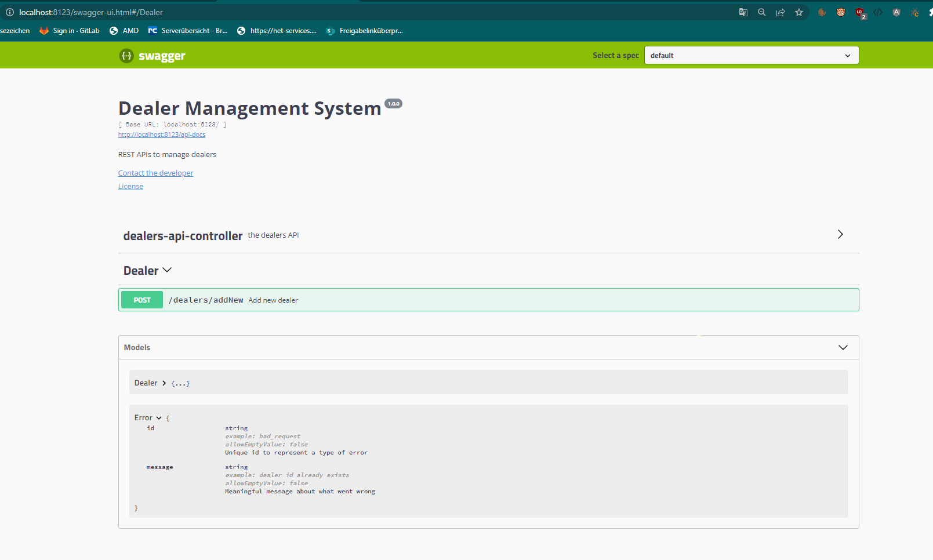933x560 pixels.
Task: Click Contact the developer link
Action: click(x=156, y=173)
